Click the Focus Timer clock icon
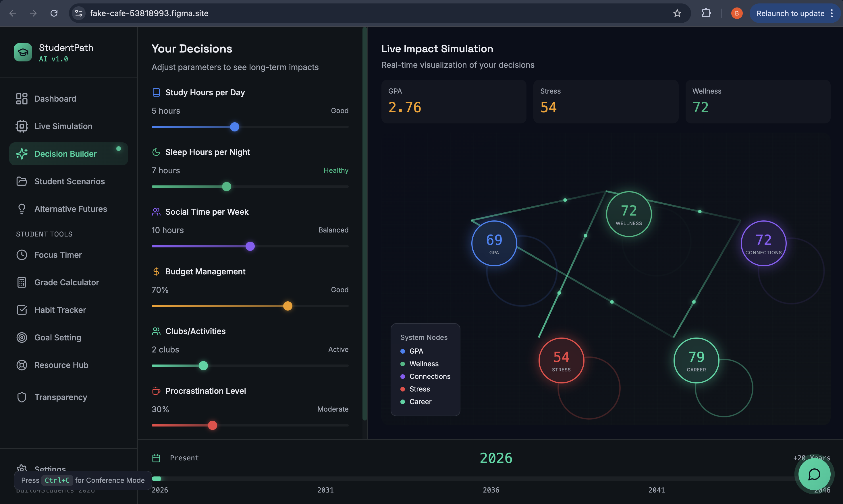Viewport: 843px width, 504px height. point(22,255)
